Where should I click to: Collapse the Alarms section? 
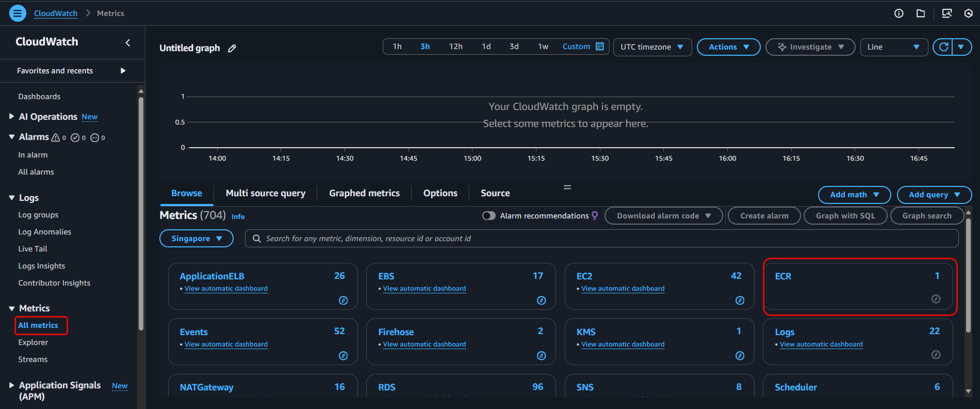point(11,137)
